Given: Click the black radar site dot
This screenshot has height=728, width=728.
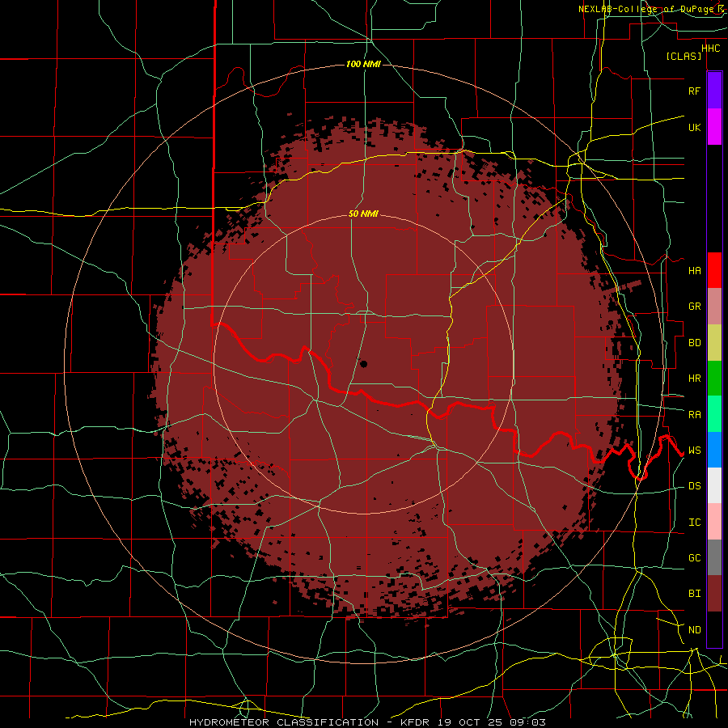Looking at the screenshot, I should tap(363, 364).
